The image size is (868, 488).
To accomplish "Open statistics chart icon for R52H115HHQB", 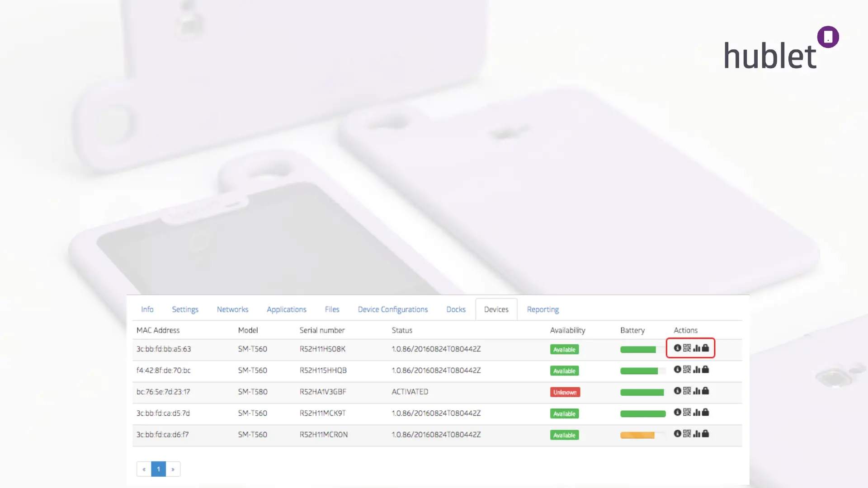I will coord(697,370).
